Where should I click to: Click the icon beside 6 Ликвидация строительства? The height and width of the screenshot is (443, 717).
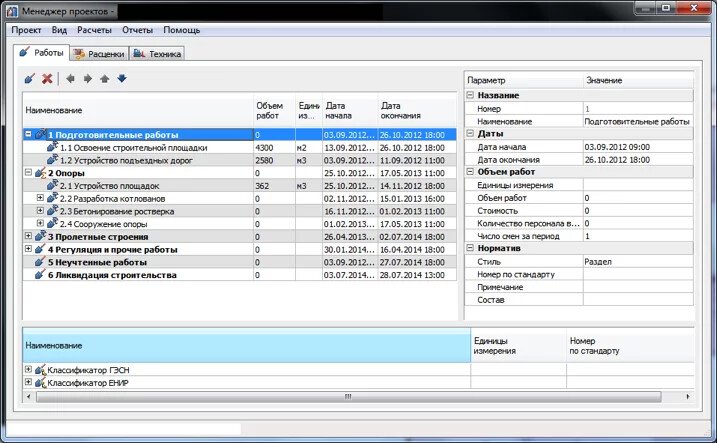click(x=40, y=275)
